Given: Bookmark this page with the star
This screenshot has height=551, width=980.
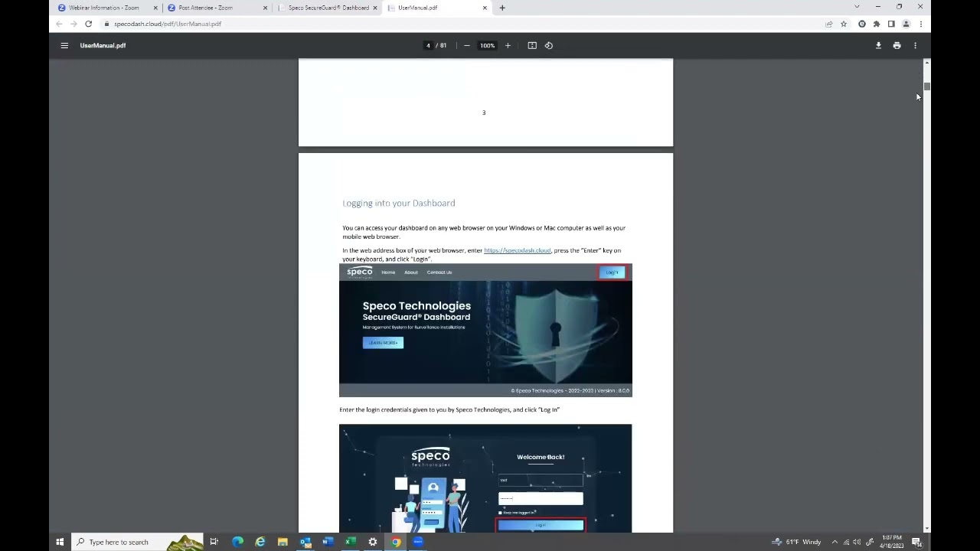Looking at the screenshot, I should tap(844, 24).
